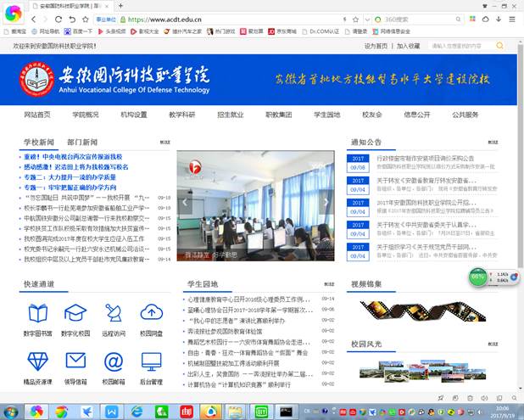Click the 设为首页 link
Image resolution: width=524 pixels, height=420 pixels.
[x=376, y=46]
